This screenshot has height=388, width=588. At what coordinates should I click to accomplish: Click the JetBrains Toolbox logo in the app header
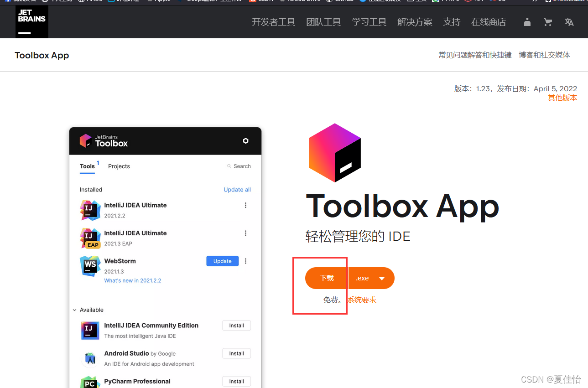(x=104, y=141)
